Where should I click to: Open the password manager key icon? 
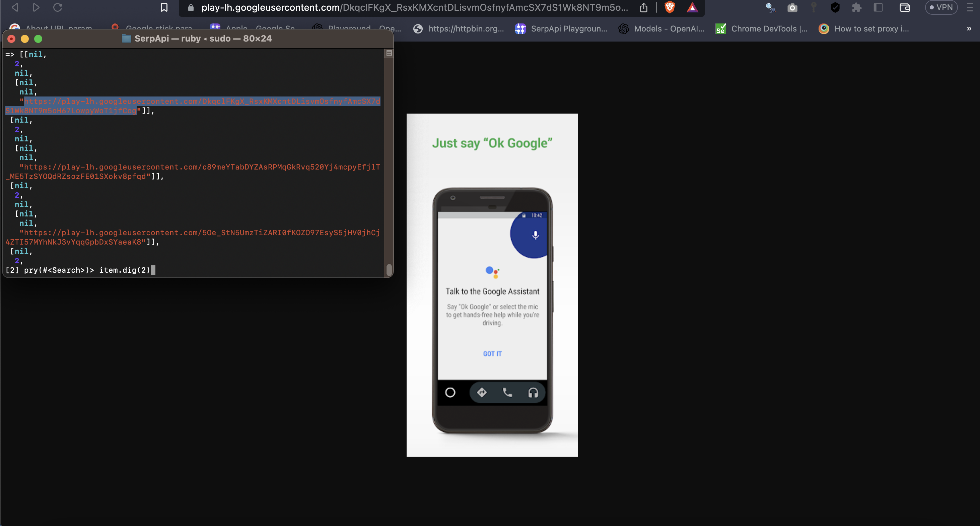pos(814,8)
